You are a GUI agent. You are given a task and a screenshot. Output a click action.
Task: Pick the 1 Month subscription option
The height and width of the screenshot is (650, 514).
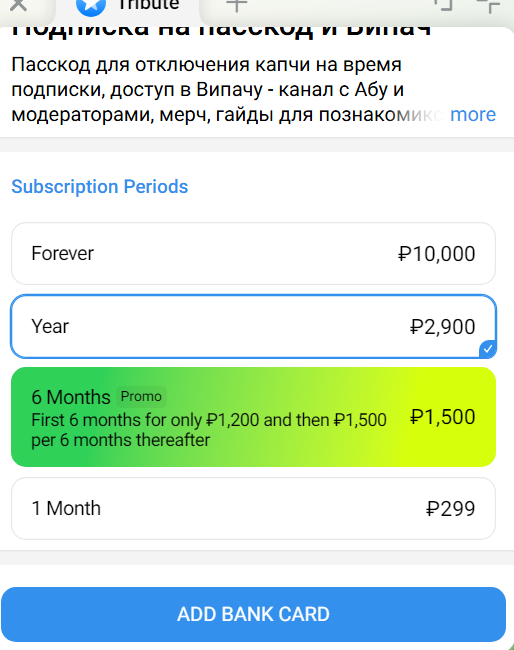253,508
